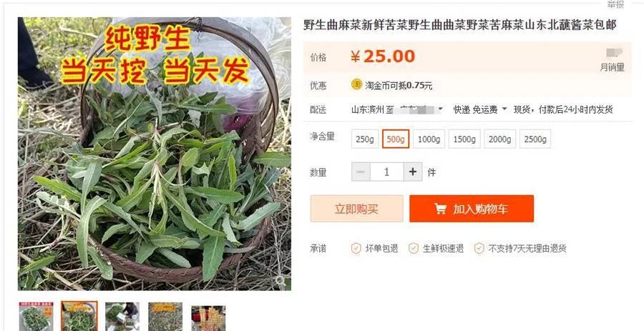Open the first product thumbnail
The width and height of the screenshot is (644, 331).
click(x=36, y=317)
